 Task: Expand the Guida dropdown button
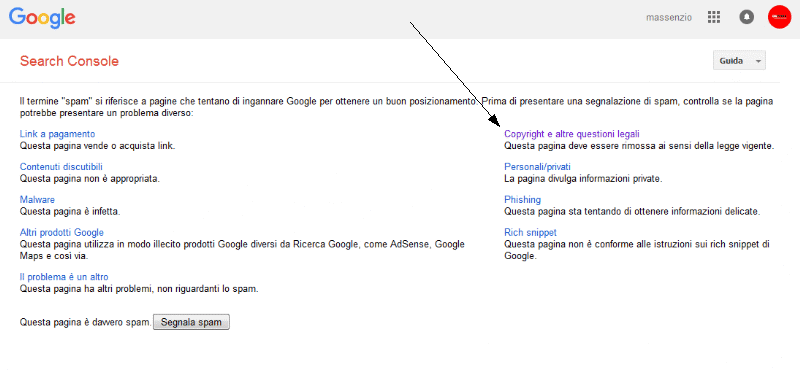pyautogui.click(x=739, y=61)
